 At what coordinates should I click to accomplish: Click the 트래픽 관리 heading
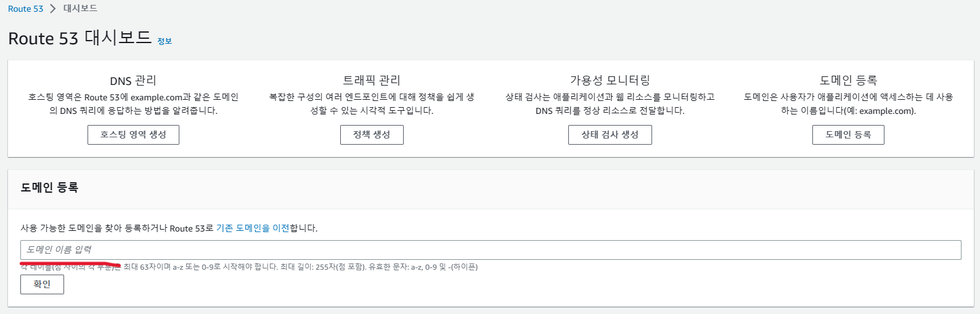pos(372,80)
